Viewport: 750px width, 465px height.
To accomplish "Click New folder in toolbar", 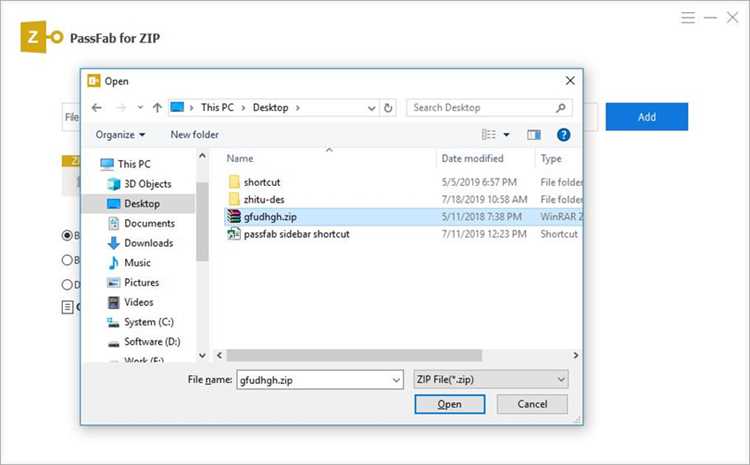I will (195, 135).
